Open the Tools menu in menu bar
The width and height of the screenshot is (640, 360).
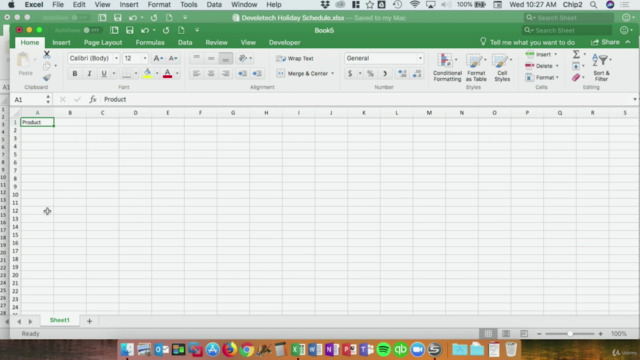click(x=189, y=4)
